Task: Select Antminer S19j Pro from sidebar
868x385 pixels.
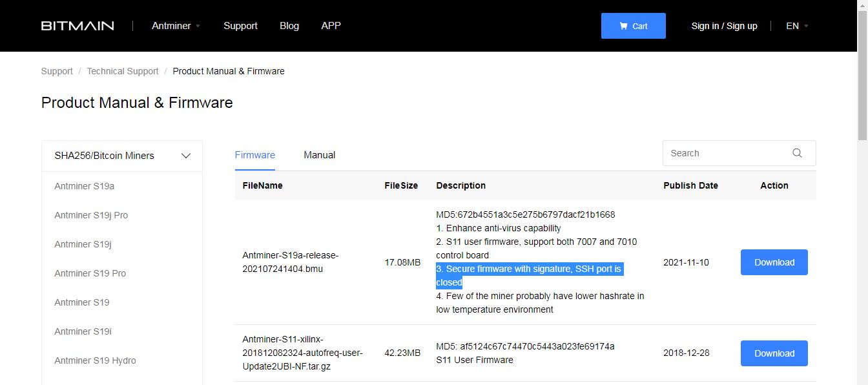Action: (x=90, y=215)
